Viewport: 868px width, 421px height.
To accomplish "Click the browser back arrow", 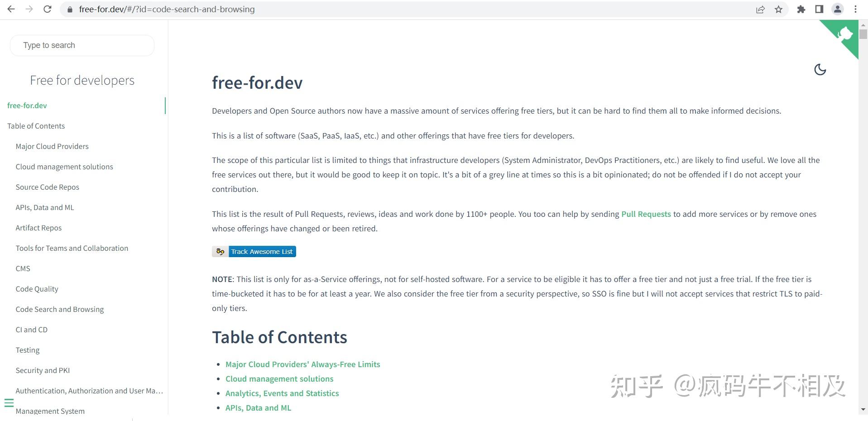I will (11, 9).
